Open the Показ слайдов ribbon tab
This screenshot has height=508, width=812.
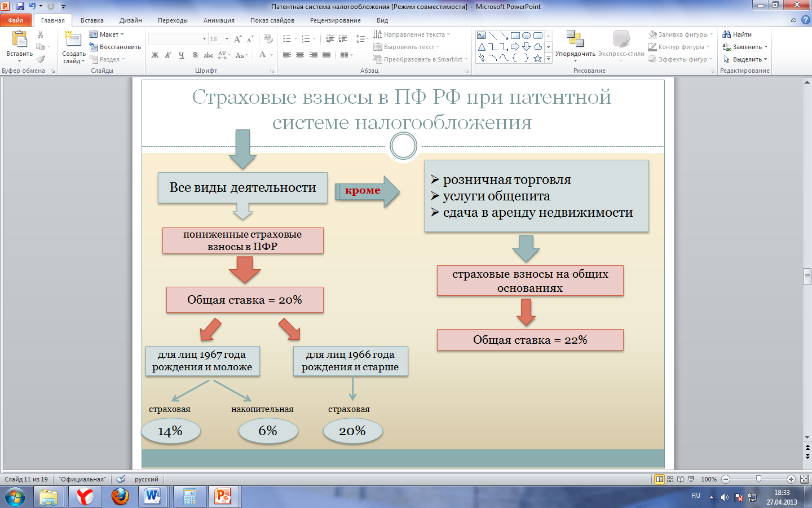(x=272, y=20)
